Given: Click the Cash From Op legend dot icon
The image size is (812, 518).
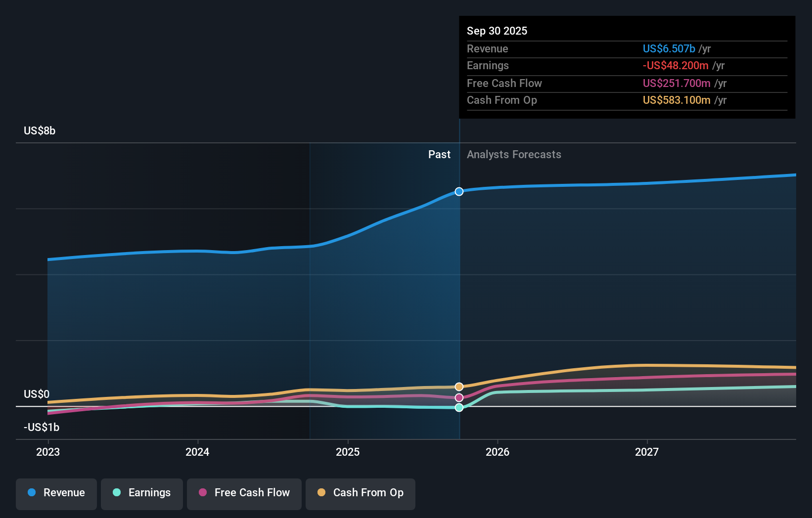Looking at the screenshot, I should point(321,493).
